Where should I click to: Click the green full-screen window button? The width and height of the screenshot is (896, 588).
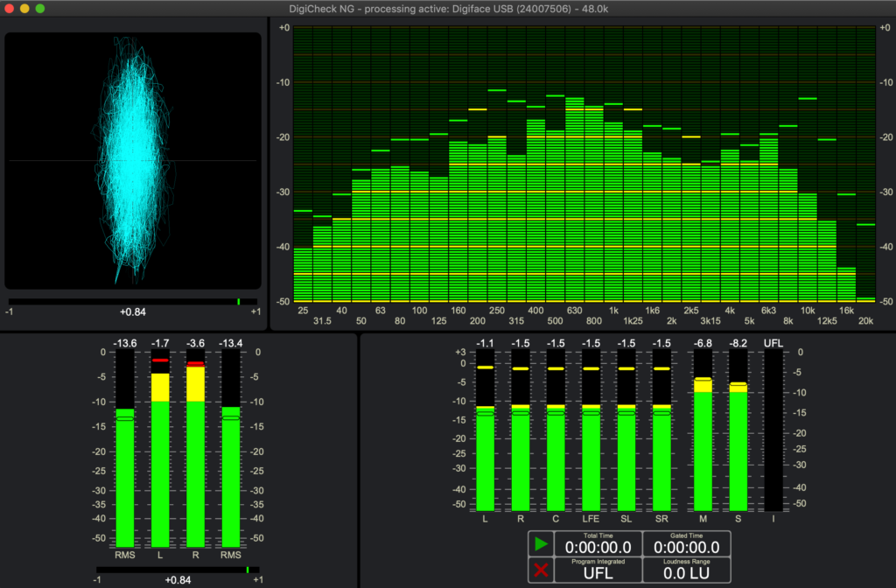click(40, 8)
